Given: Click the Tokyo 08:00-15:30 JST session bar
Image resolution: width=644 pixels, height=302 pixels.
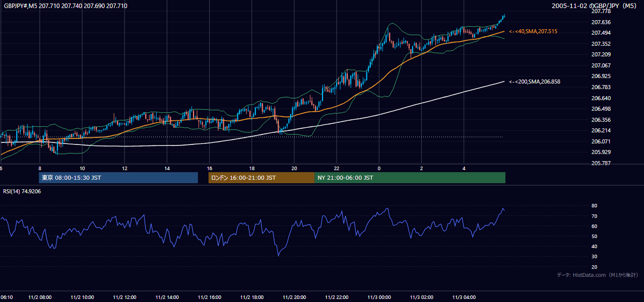Looking at the screenshot, I should 118,178.
